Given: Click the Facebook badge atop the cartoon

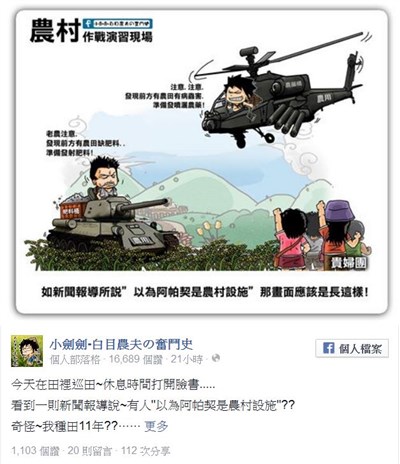Looking at the screenshot, I should [x=118, y=24].
